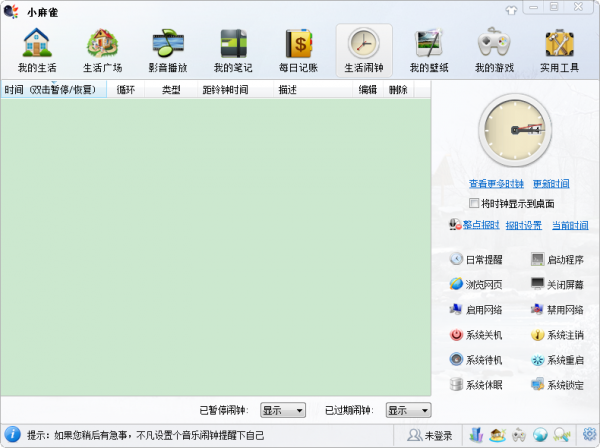
Task: Minimize the 小麻雀 window
Action: [x=534, y=7]
